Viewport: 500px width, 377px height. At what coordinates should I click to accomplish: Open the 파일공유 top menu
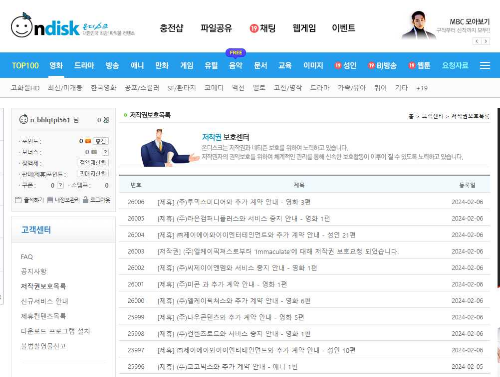click(x=216, y=28)
